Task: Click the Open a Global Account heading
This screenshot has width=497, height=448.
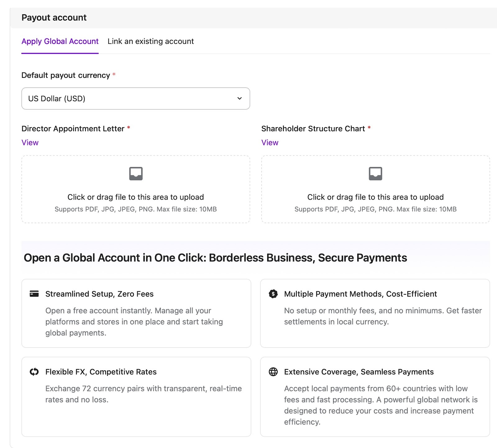Action: tap(215, 258)
